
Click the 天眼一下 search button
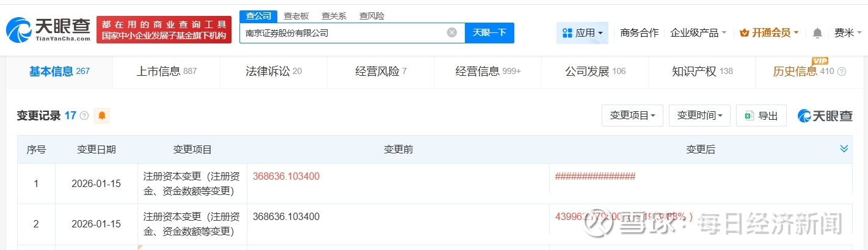[x=489, y=33]
